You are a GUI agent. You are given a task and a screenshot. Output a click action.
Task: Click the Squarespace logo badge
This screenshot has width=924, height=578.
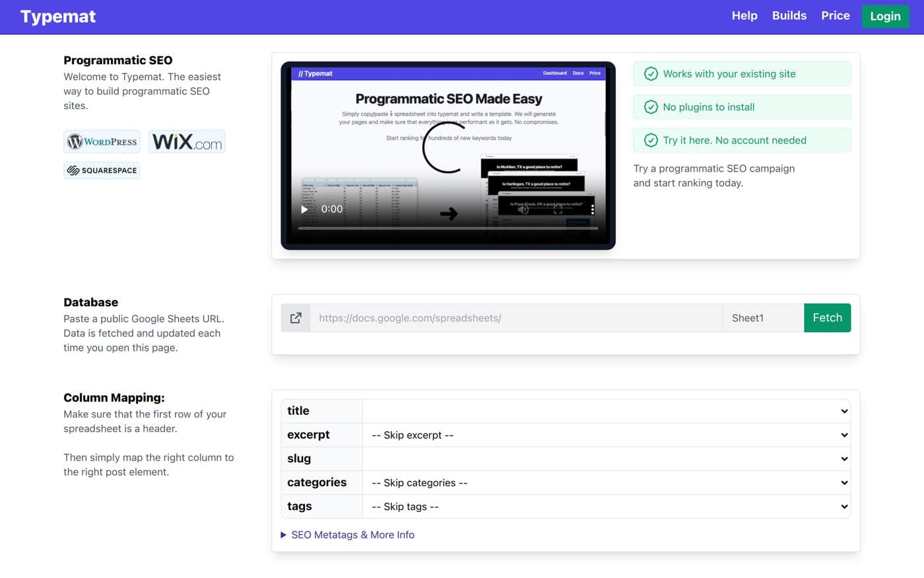tap(102, 170)
